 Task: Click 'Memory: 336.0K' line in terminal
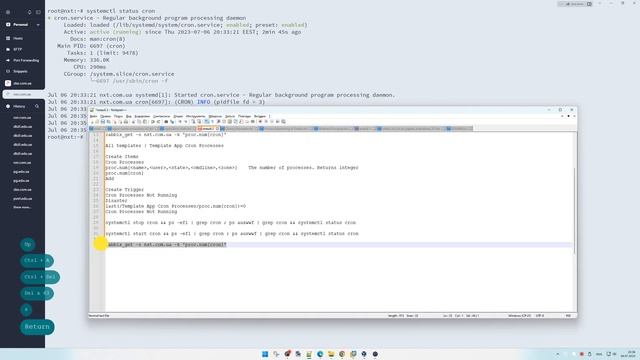[x=87, y=60]
